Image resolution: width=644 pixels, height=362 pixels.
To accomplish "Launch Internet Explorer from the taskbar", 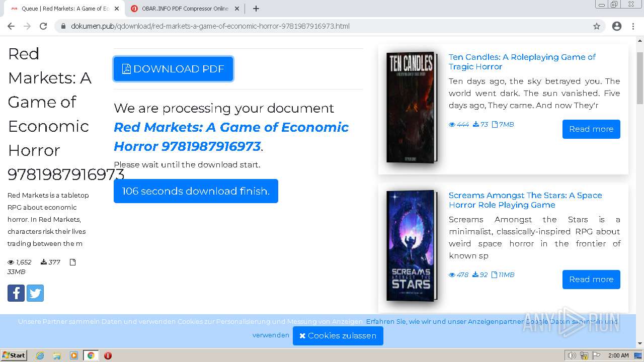I will (x=40, y=355).
